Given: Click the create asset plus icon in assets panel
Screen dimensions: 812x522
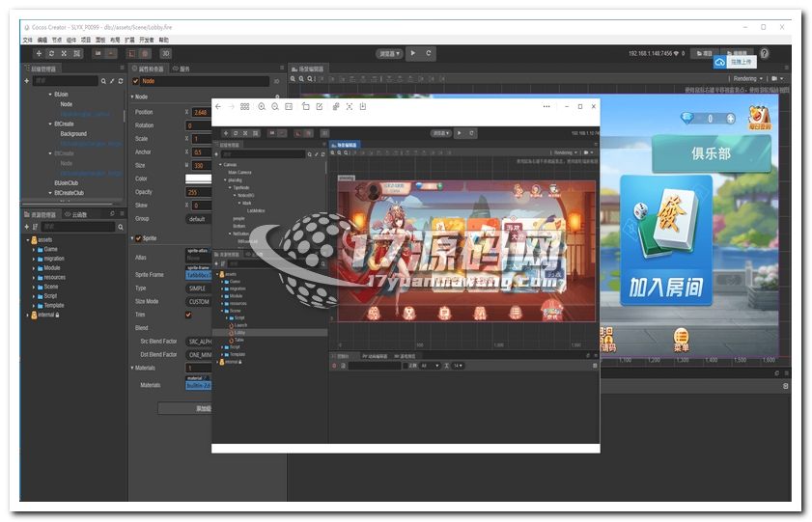Looking at the screenshot, I should point(27,227).
